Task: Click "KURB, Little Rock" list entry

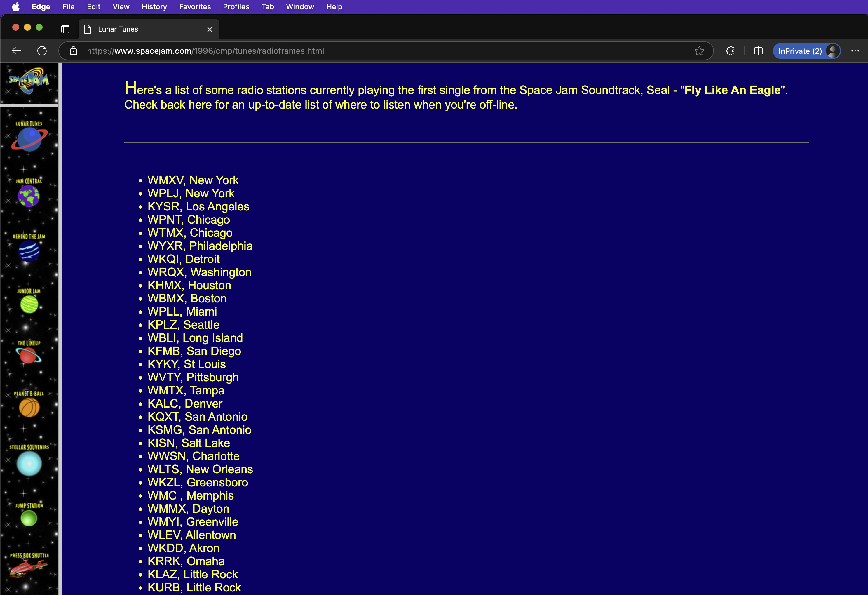Action: tap(194, 587)
